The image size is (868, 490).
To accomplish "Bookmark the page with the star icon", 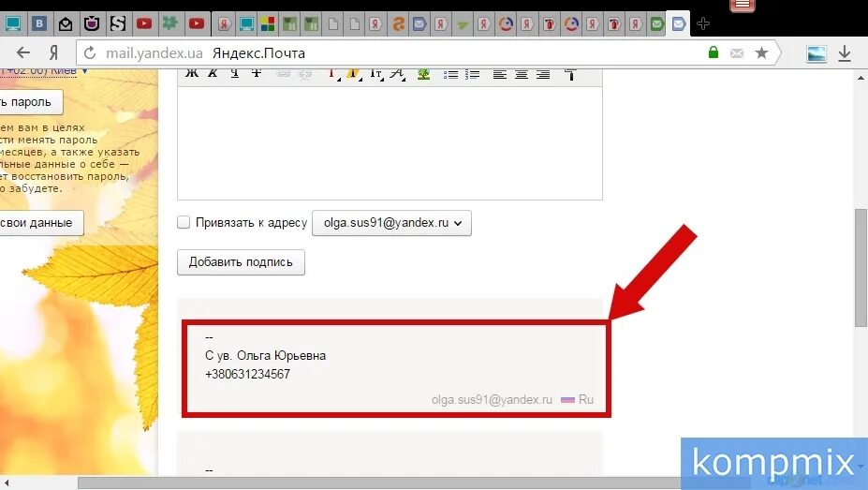I will [x=761, y=52].
